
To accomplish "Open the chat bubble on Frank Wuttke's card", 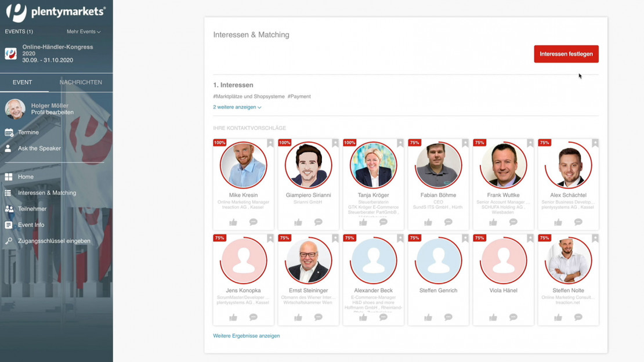I will pos(513,222).
